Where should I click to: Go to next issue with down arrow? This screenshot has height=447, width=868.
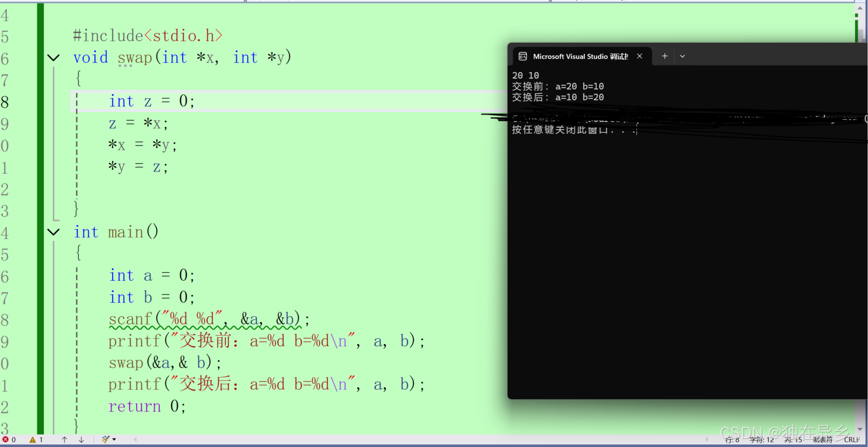point(81,440)
